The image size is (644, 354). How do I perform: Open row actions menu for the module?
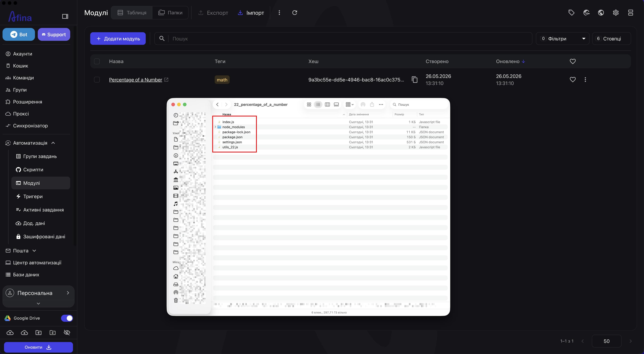pos(585,80)
